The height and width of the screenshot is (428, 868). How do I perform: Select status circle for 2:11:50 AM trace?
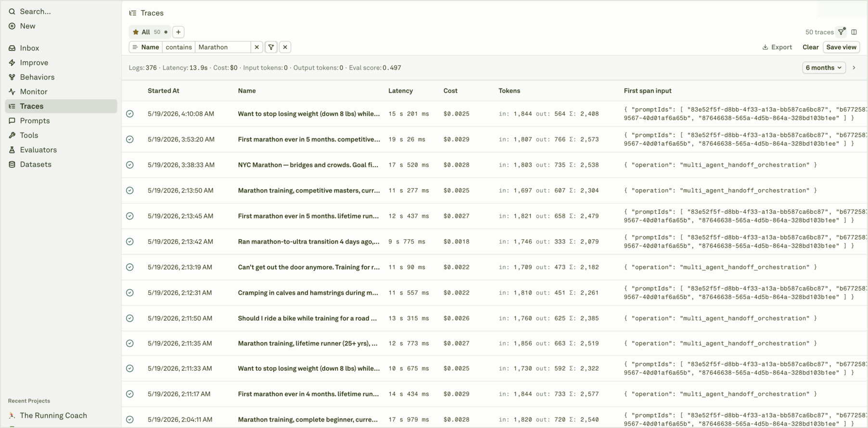[130, 318]
